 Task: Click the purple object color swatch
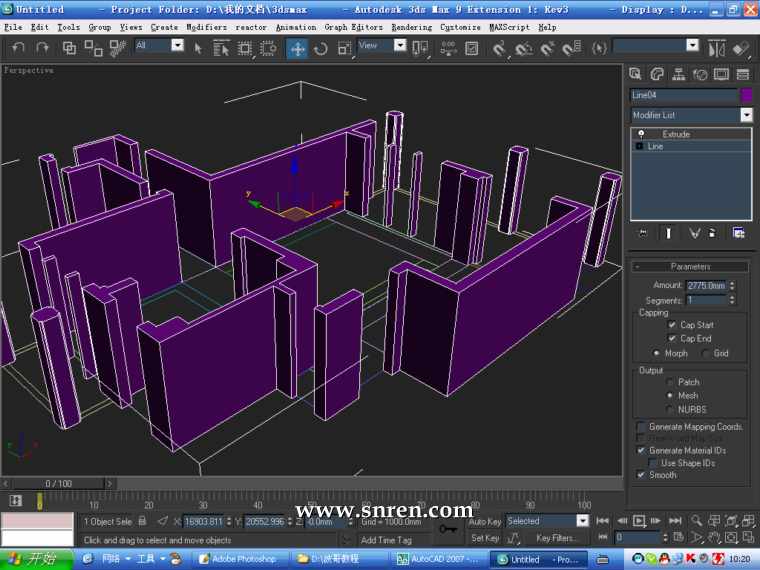pyautogui.click(x=746, y=95)
